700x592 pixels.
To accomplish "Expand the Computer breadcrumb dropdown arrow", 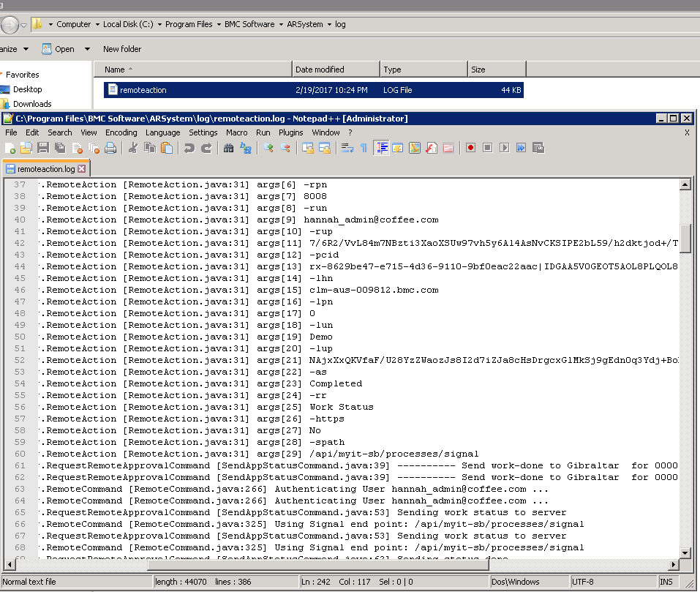I will 97,25.
